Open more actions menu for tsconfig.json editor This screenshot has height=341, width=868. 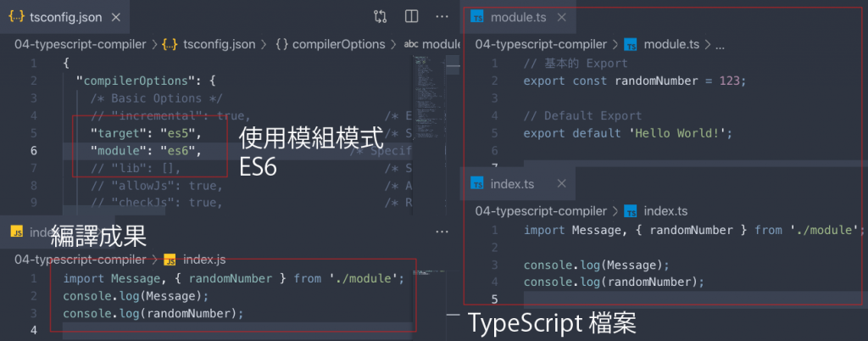pyautogui.click(x=442, y=17)
